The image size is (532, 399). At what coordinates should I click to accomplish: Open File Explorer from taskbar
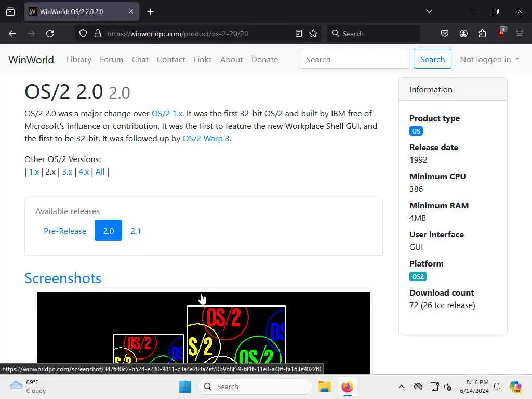point(324,387)
